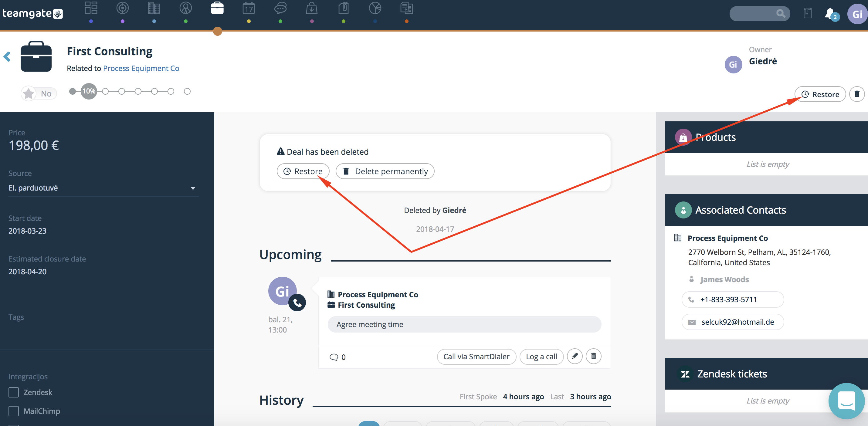868x426 pixels.
Task: Open Process Equipment Co in Associated Contacts
Action: (728, 238)
